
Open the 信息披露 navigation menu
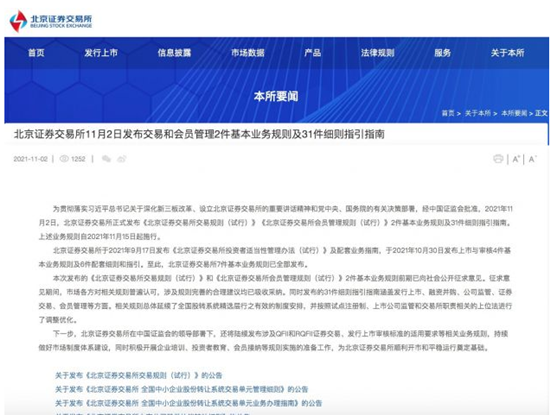(174, 53)
